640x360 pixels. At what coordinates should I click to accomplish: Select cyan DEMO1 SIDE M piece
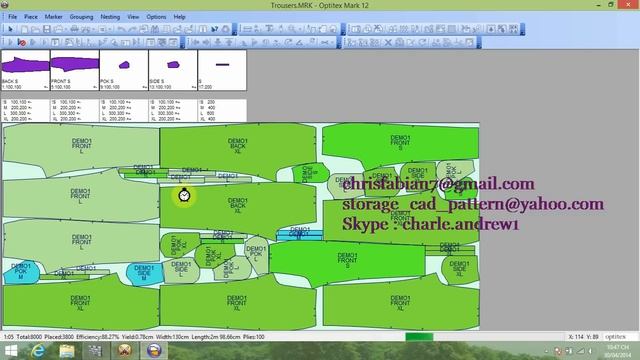coord(144,273)
